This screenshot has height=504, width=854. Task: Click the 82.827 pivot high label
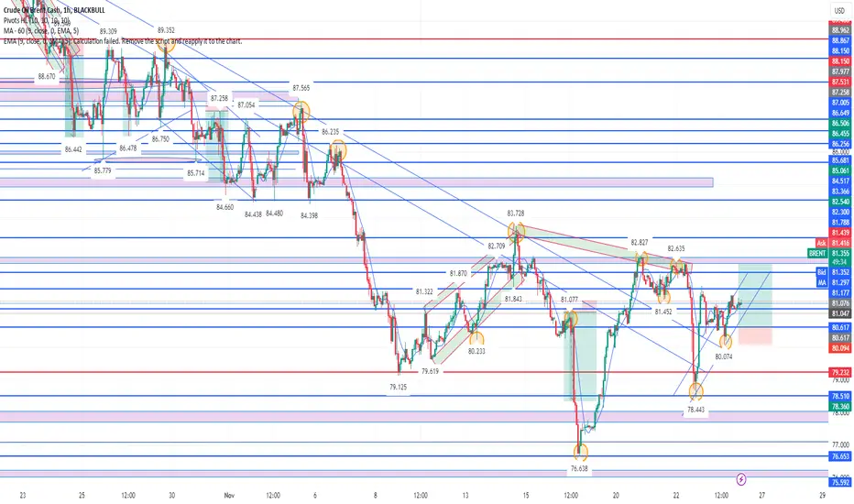click(639, 242)
